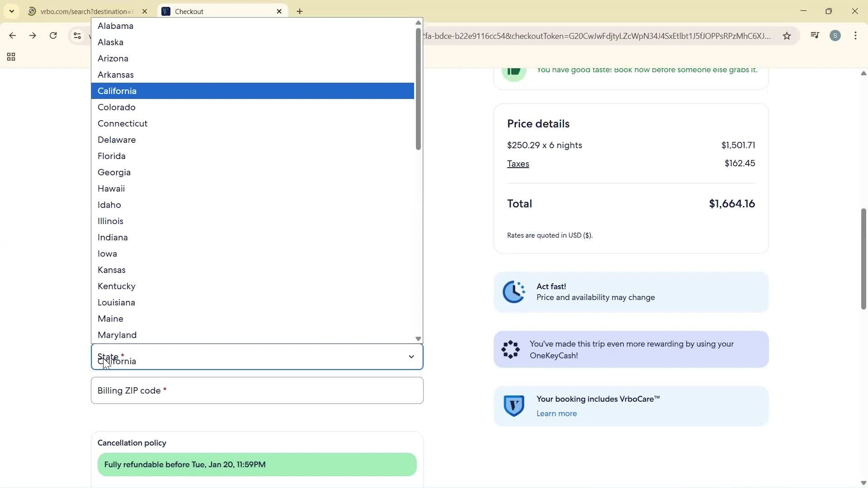Viewport: 868px width, 488px height.
Task: Click the browser back arrow
Action: [x=12, y=35]
